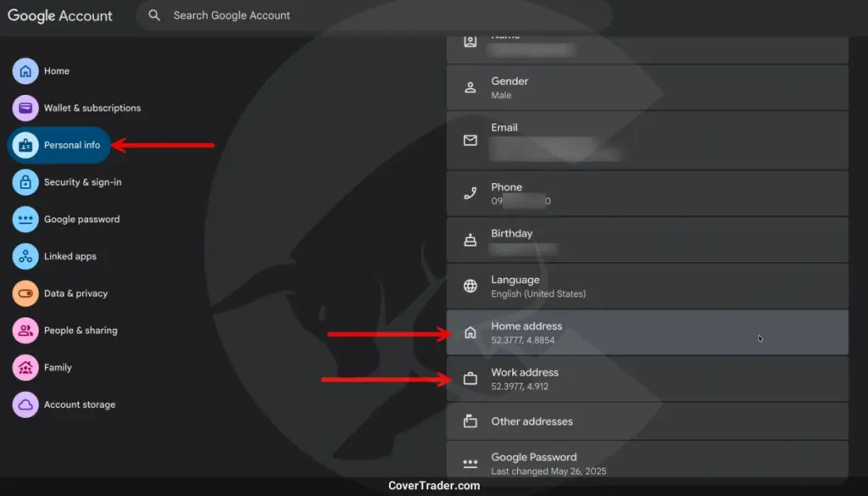Click the 52.3977, 4.912 coordinates text
868x496 pixels.
pos(520,387)
